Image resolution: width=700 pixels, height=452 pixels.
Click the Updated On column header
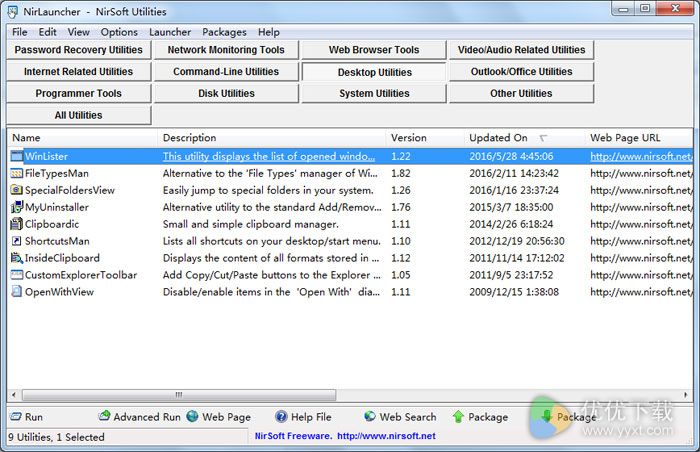point(525,138)
